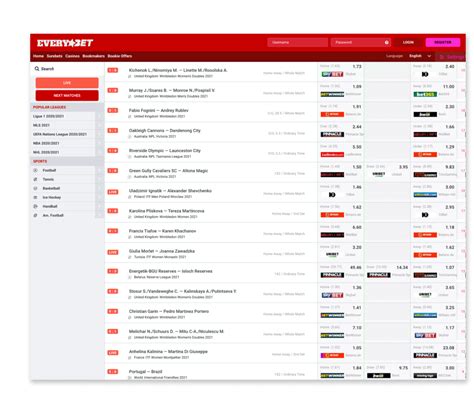Open Oakleigh Cannons – Dandenong City match
This screenshot has height=414, width=474.
click(165, 130)
